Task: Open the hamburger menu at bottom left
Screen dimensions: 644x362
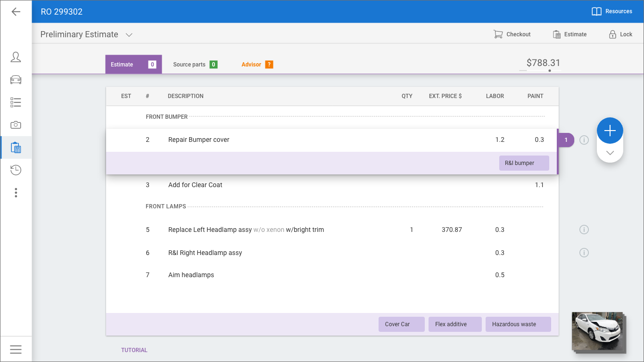Action: click(x=16, y=349)
